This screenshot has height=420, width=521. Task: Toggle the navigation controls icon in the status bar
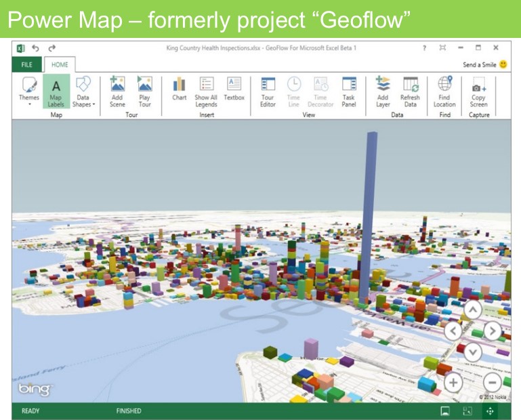[x=490, y=411]
